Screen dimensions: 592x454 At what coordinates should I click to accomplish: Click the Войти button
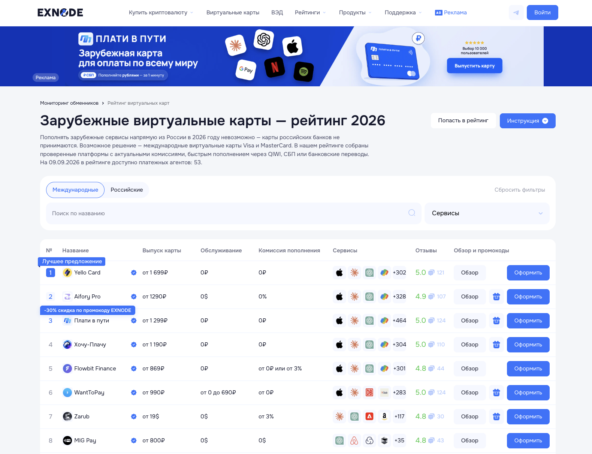tap(542, 12)
